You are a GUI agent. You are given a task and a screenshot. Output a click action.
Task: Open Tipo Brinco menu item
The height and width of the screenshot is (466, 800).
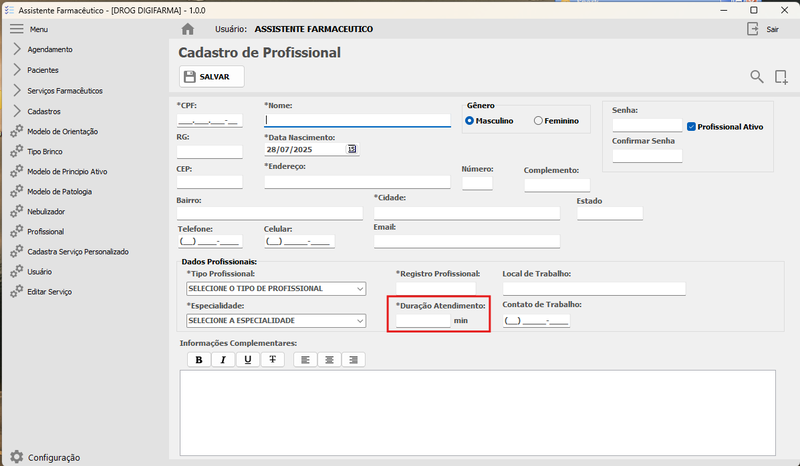45,152
